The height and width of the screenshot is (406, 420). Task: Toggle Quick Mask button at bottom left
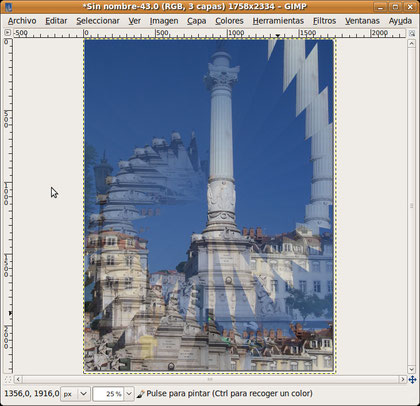[x=8, y=379]
